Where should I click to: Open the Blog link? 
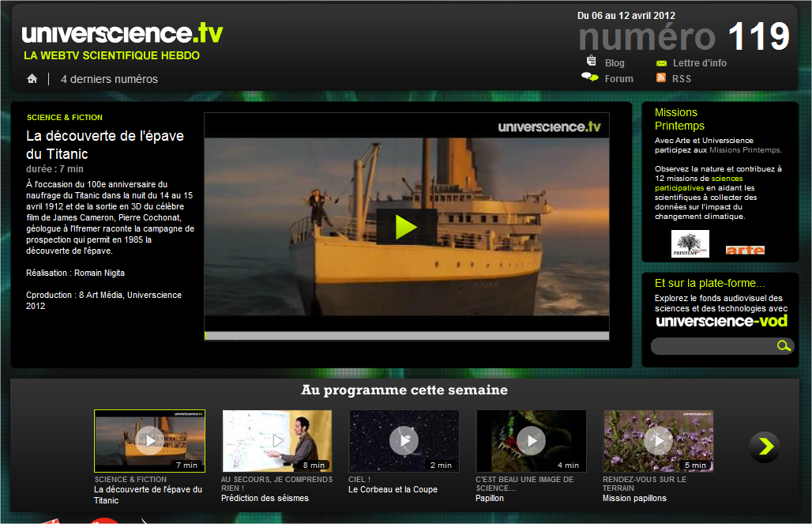[x=615, y=62]
